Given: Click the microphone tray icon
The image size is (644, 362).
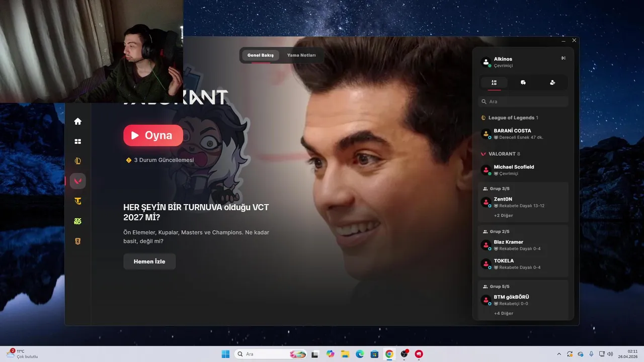Looking at the screenshot, I should click(591, 354).
